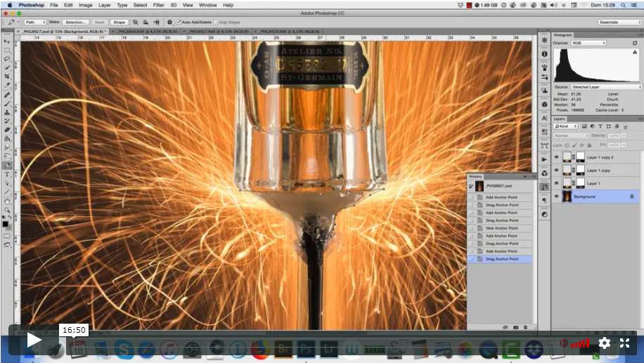Viewport: 644px width, 363px height.
Task: Open the Layer menu
Action: (104, 5)
